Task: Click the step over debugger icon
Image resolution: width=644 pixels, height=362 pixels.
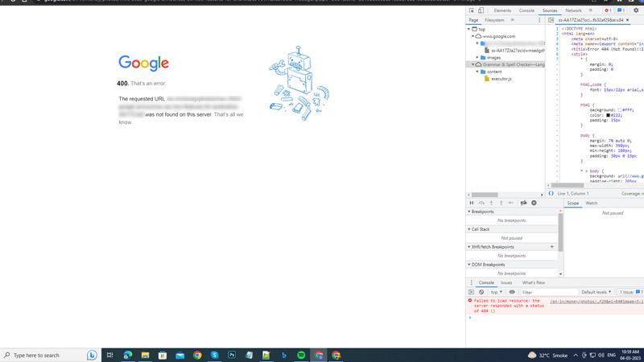Action: [x=481, y=203]
